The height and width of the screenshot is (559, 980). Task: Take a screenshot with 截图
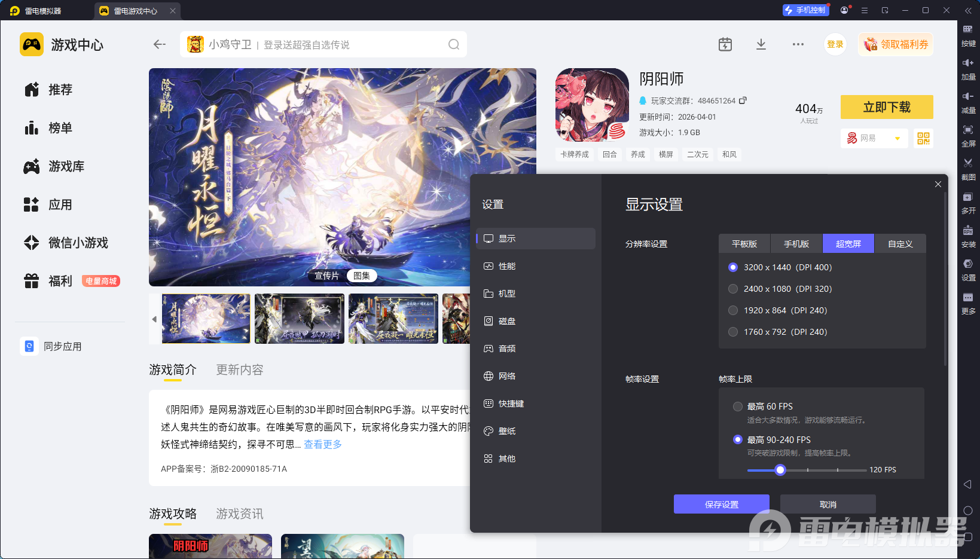pyautogui.click(x=968, y=170)
